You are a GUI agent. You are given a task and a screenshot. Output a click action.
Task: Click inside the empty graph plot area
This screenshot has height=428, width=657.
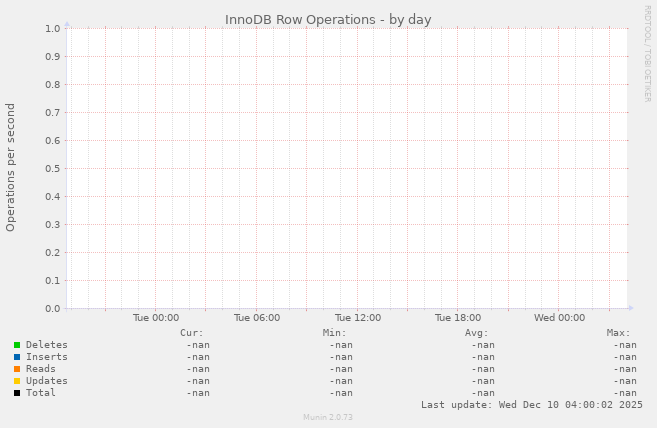[x=348, y=168]
